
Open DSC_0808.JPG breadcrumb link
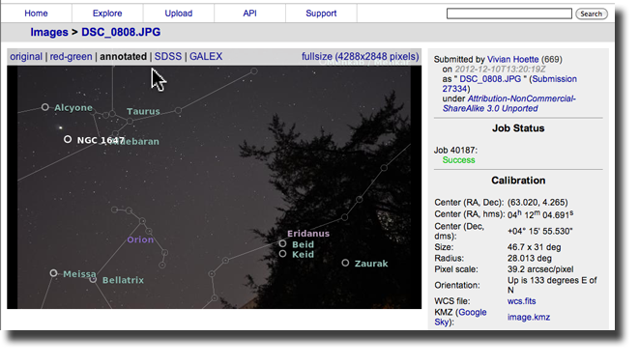pyautogui.click(x=121, y=32)
